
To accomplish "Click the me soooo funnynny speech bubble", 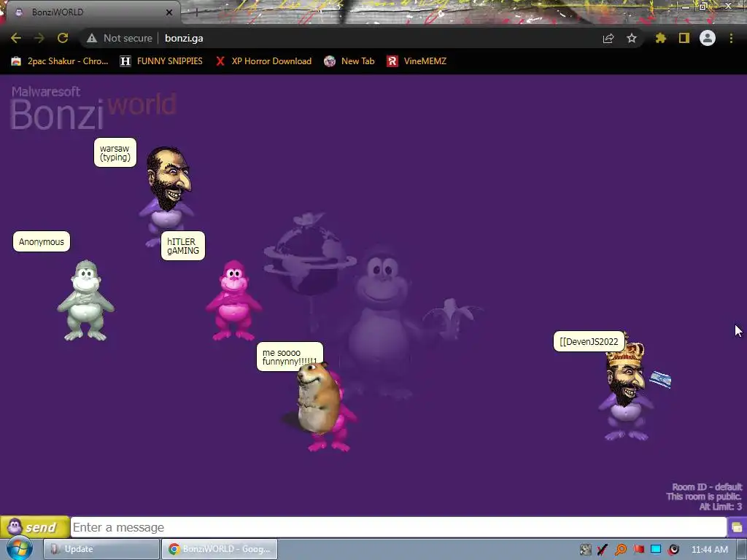I will 289,357.
